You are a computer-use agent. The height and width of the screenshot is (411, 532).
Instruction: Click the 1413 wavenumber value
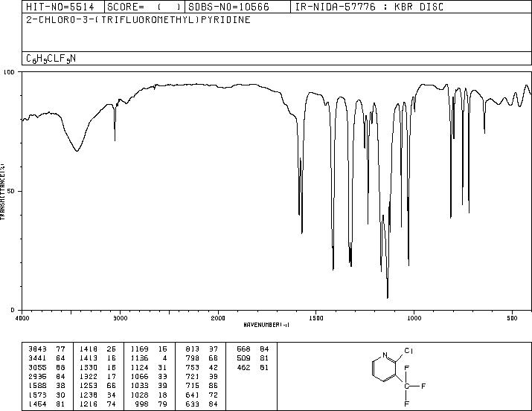89,358
